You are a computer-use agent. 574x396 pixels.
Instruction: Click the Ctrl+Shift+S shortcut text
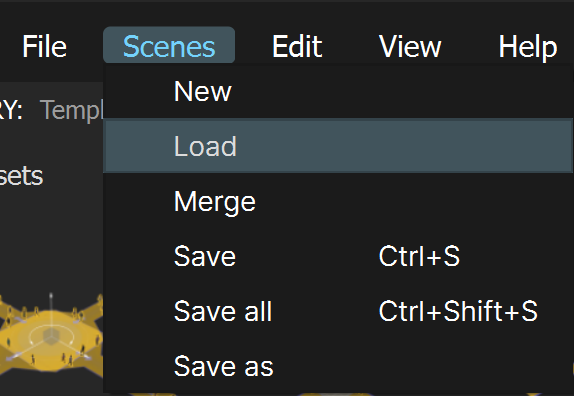(458, 311)
